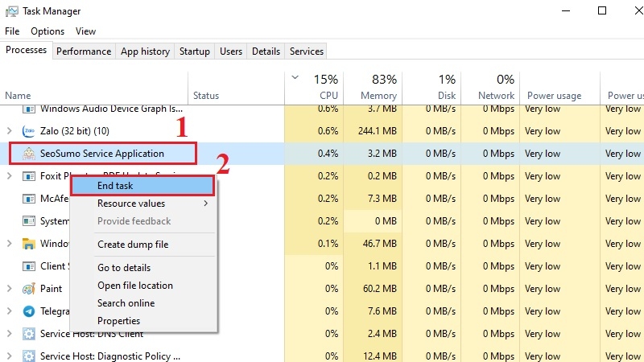
Task: Open the View menu
Action: pos(85,31)
